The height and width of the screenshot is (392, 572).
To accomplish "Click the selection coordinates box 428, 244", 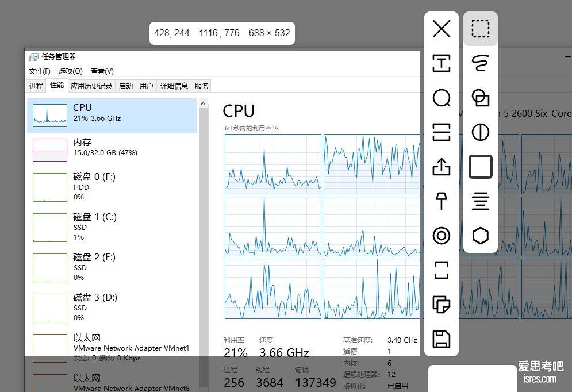I will [172, 33].
